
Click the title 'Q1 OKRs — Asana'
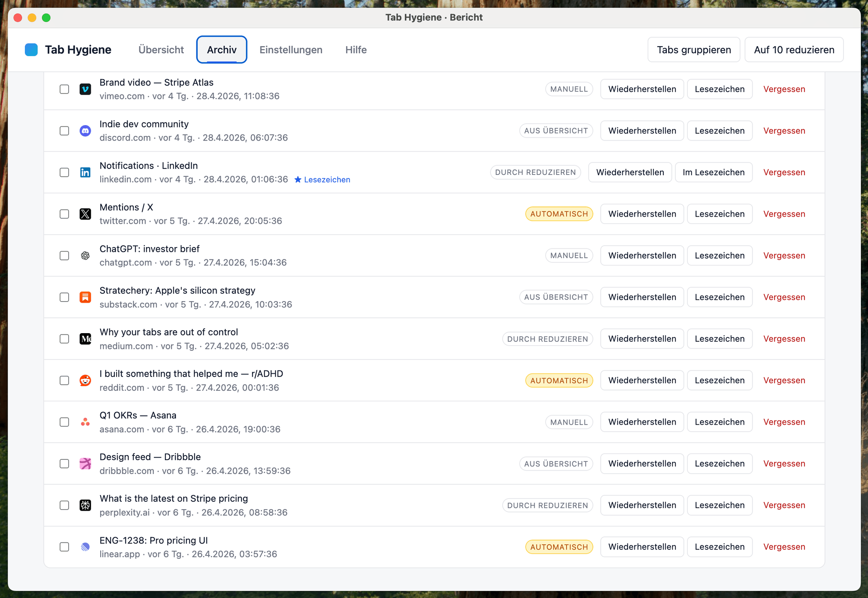point(138,415)
